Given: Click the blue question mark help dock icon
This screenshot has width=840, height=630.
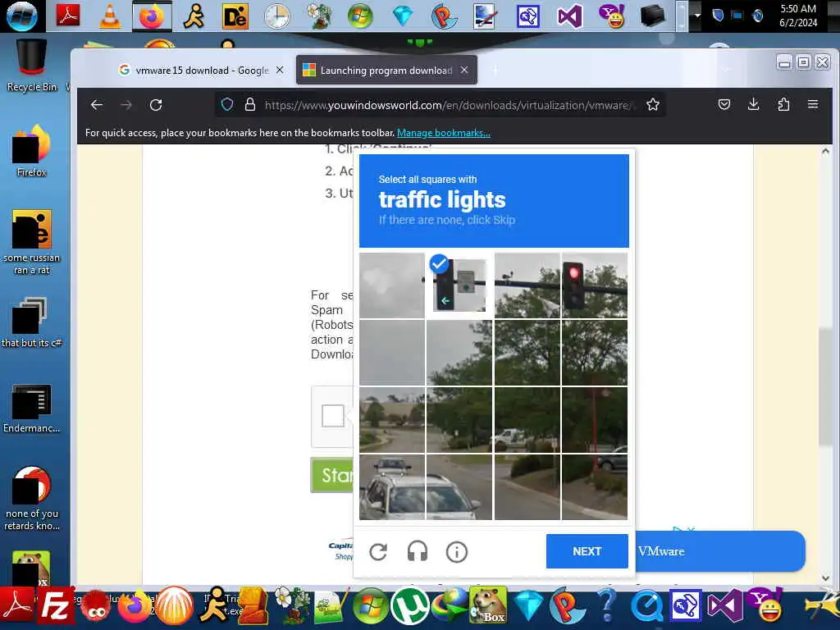Looking at the screenshot, I should coord(607,605).
